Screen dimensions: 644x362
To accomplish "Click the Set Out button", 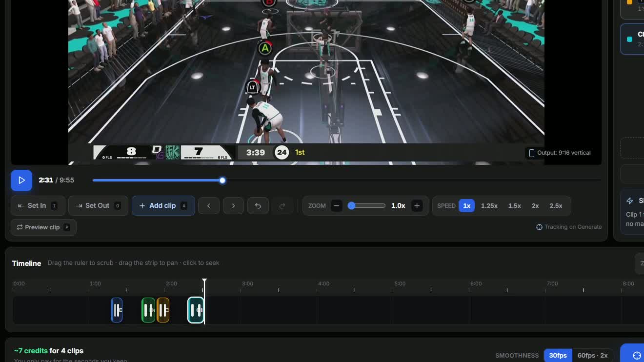I will tap(98, 206).
